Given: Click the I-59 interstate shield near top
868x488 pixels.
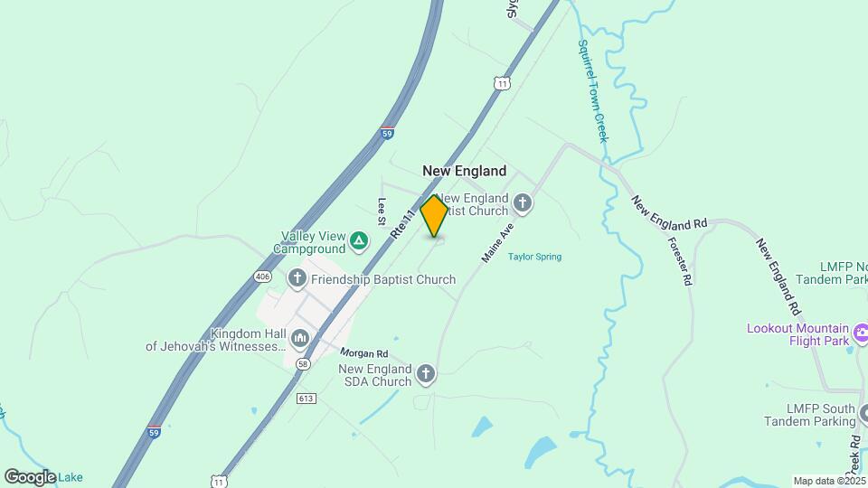Looking at the screenshot, I should coord(387,134).
